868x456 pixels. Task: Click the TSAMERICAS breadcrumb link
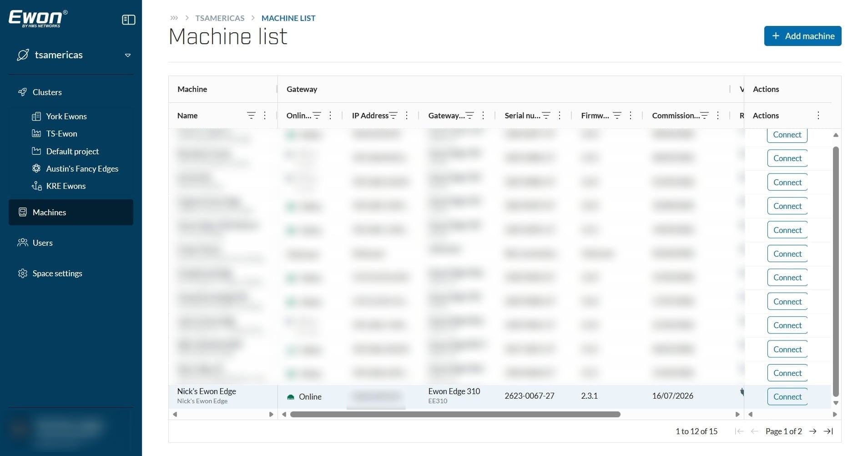pos(220,18)
